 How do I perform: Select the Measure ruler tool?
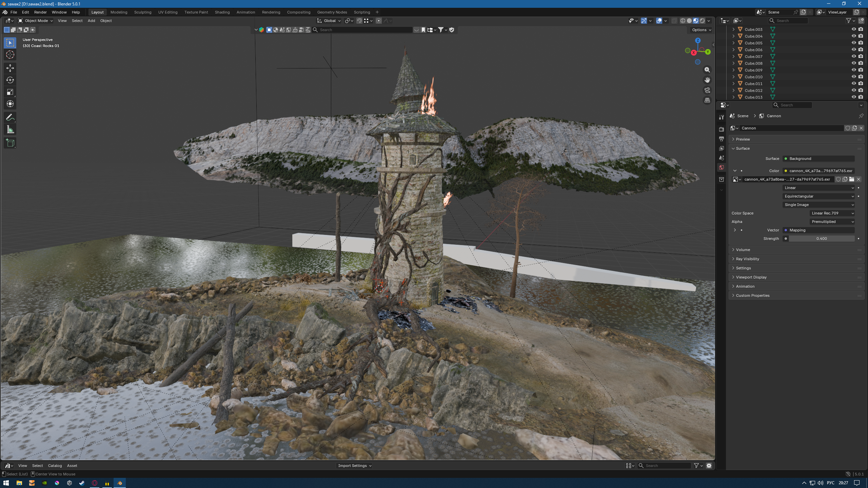coord(10,129)
